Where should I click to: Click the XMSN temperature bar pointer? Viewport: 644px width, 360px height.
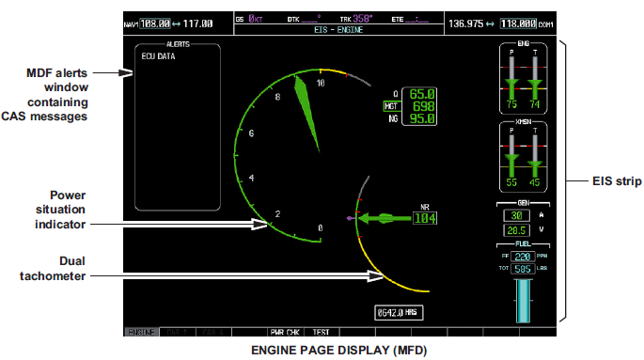[535, 166]
